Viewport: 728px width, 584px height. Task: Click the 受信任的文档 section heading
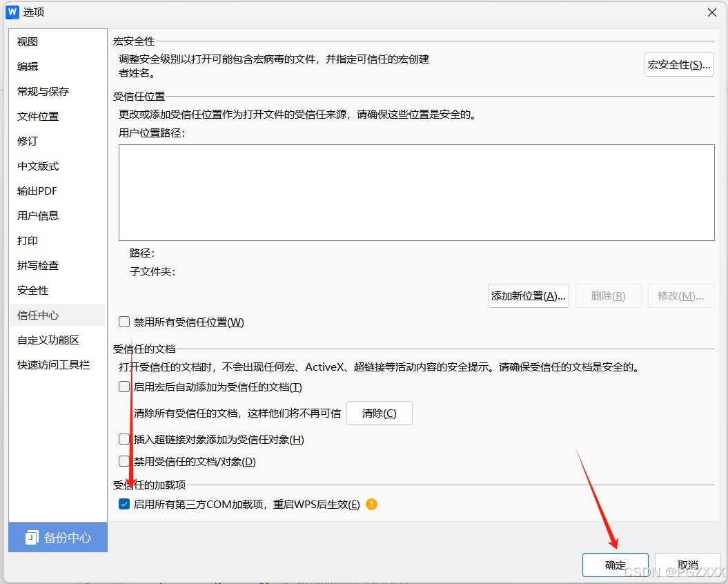tap(144, 349)
